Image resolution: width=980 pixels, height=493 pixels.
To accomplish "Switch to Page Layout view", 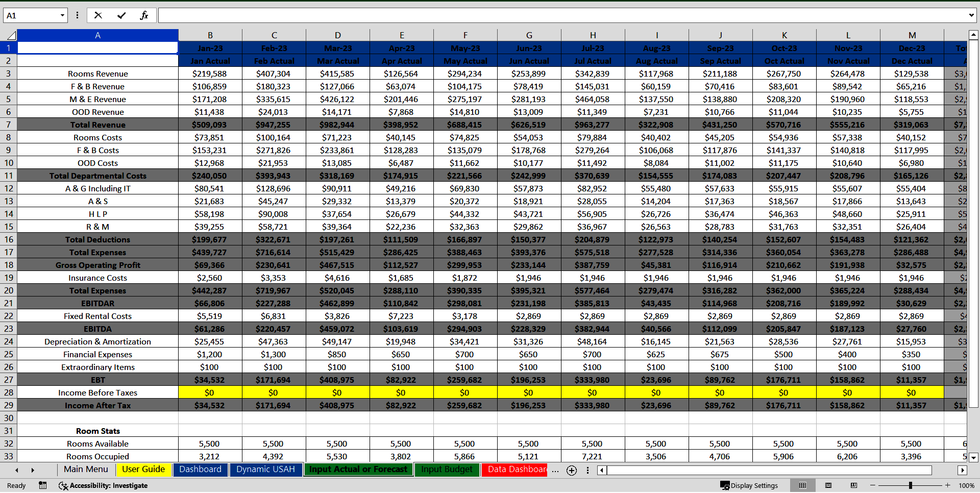I will click(828, 485).
